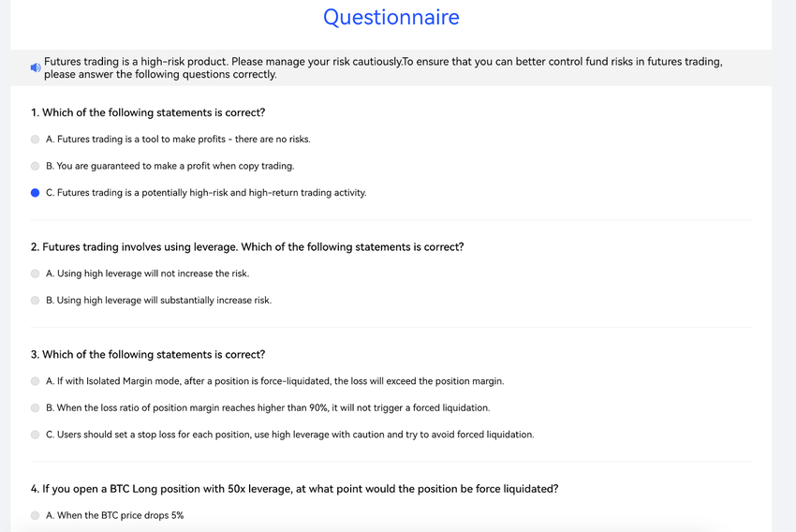Click question 3 heading text
Image resolution: width=796 pixels, height=532 pixels.
tap(148, 355)
